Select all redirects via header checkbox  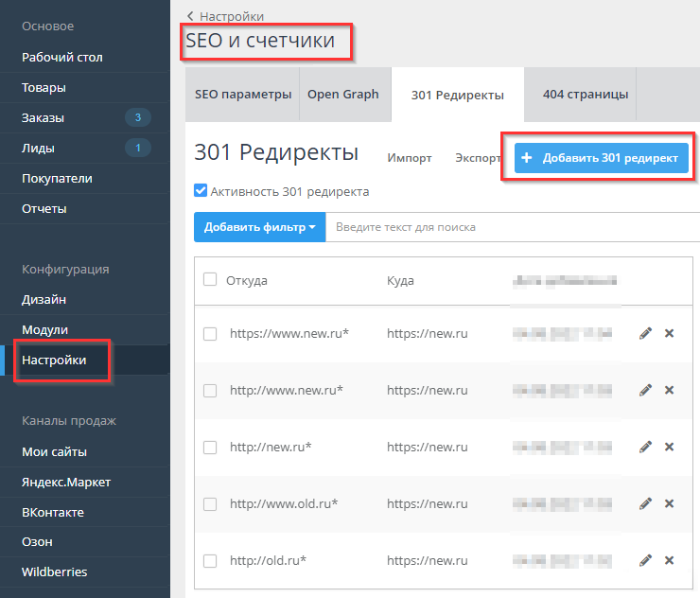coord(210,279)
